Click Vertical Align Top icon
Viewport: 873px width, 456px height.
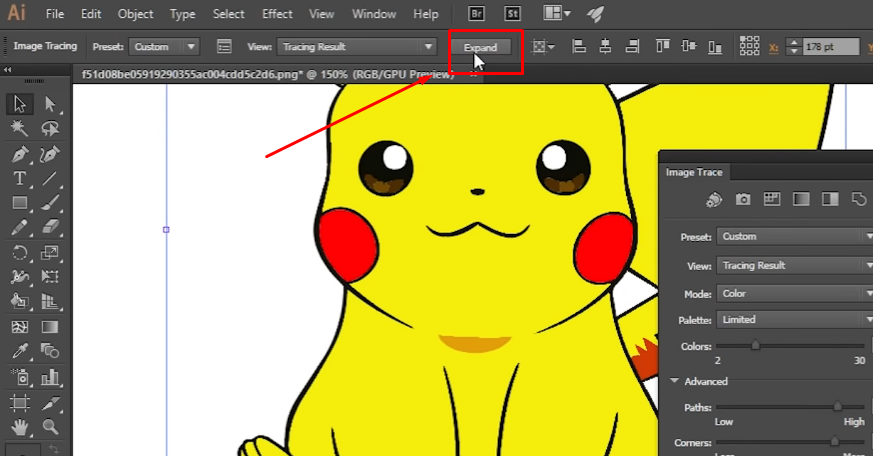tap(663, 47)
